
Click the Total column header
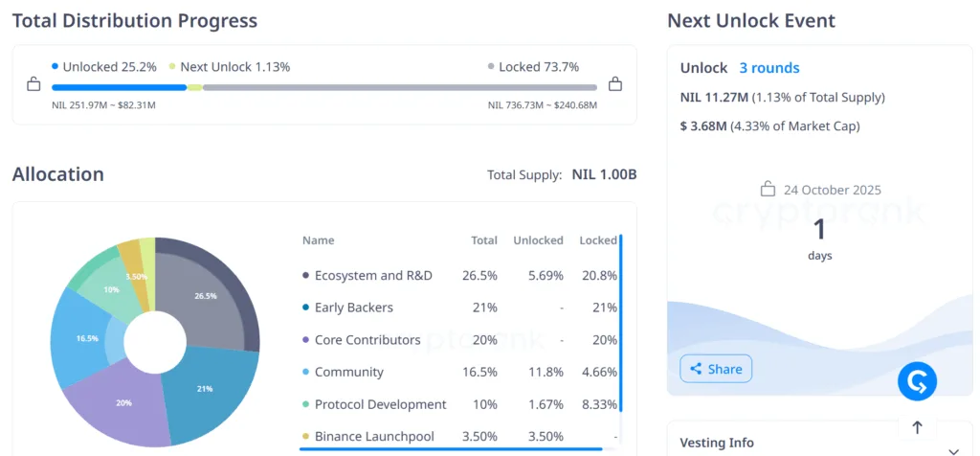[x=484, y=240]
